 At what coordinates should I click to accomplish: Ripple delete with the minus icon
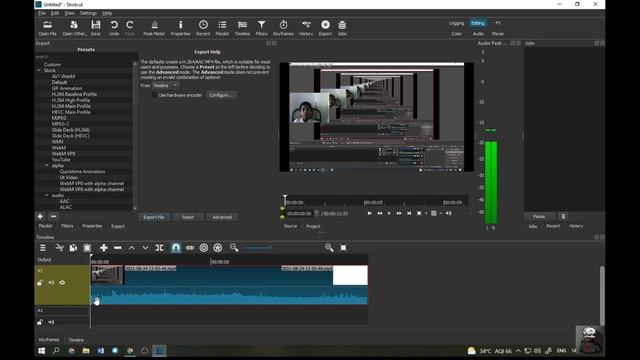click(118, 248)
